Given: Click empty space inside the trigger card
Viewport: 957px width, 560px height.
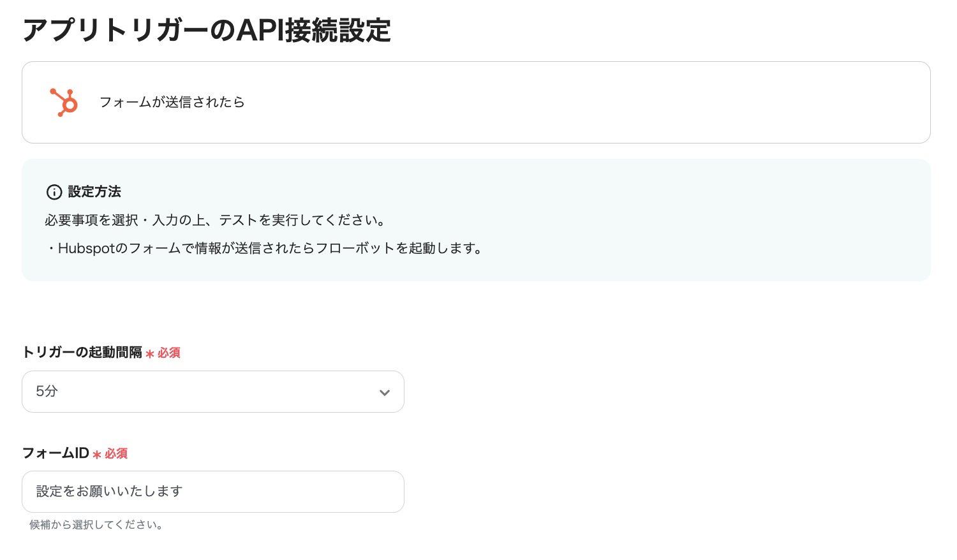Looking at the screenshot, I should click(574, 102).
